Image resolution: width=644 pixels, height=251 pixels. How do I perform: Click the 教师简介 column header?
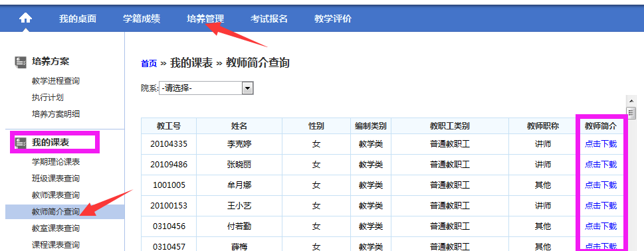coord(601,126)
